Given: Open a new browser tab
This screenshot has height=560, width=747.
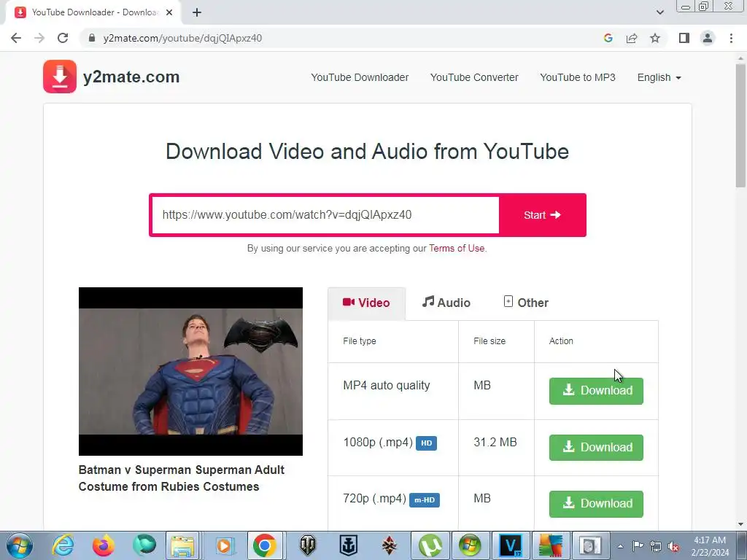Looking at the screenshot, I should [x=197, y=12].
